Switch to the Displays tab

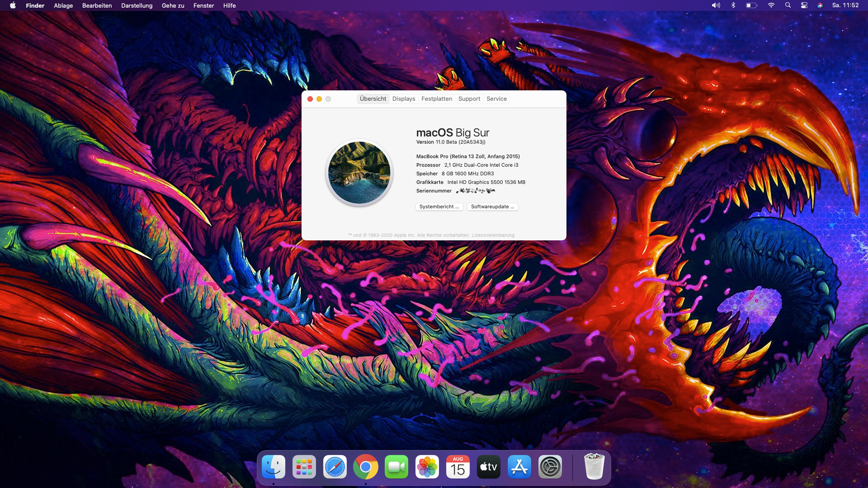tap(404, 99)
